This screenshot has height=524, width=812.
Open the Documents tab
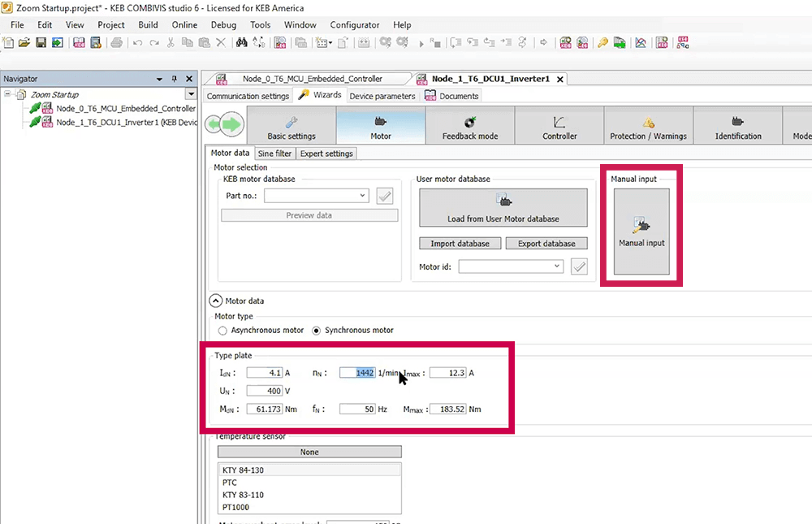pos(452,96)
